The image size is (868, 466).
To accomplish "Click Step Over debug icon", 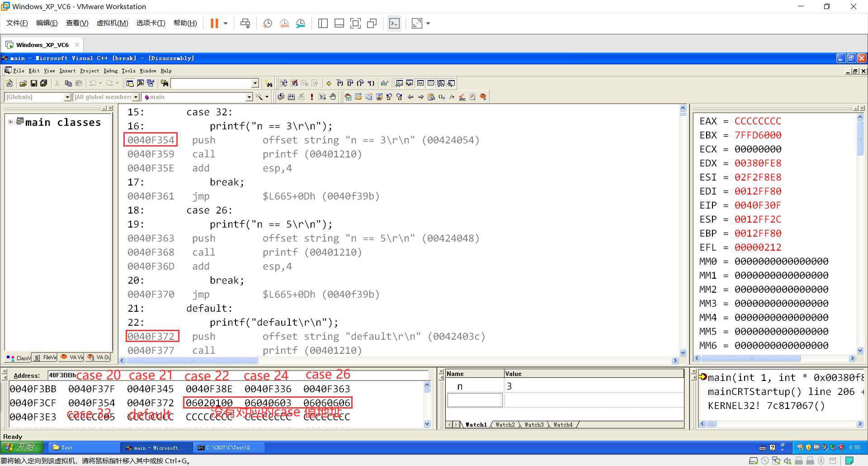I will coord(350,83).
